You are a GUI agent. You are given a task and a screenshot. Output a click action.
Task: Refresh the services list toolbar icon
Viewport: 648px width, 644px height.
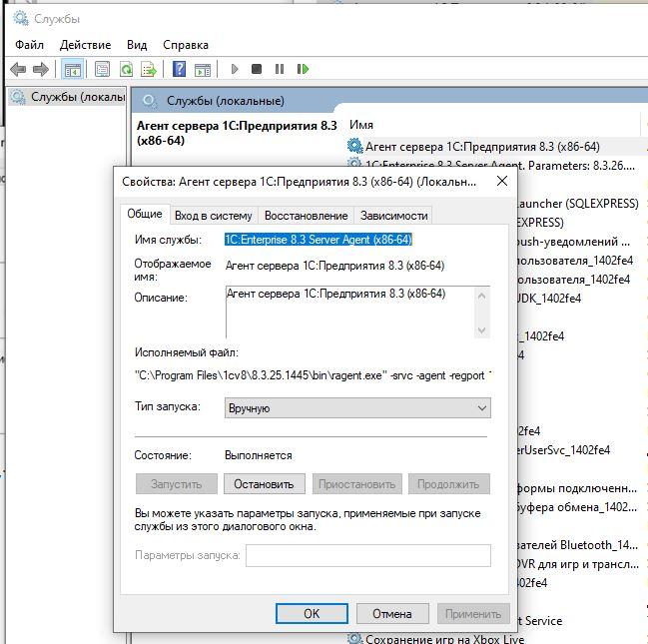[x=126, y=69]
